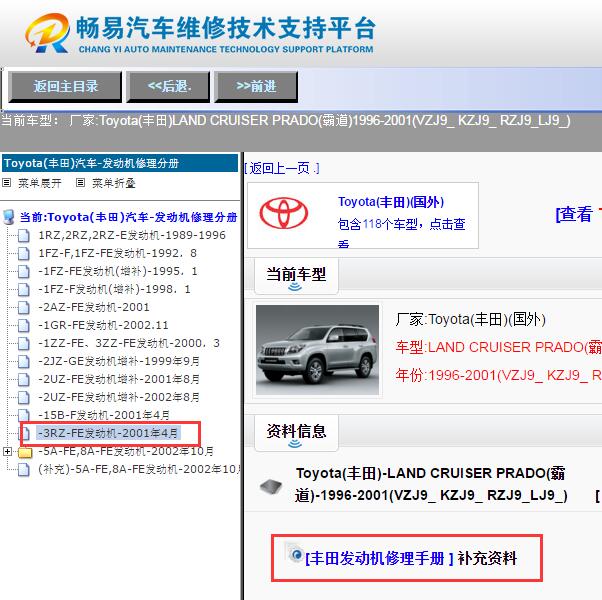Click the computer icon at tree root
602x600 pixels.
point(8,217)
